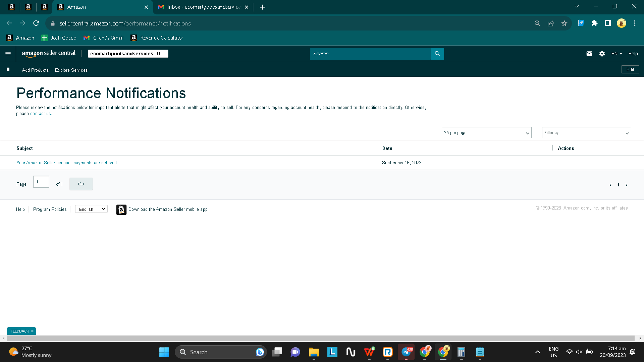Viewport: 644px width, 362px height.
Task: Click the Seller Central search field
Action: click(370, 54)
